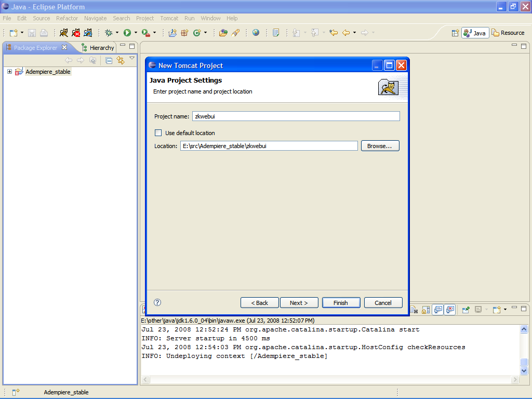The width and height of the screenshot is (532, 399).
Task: Click the Browse... button
Action: [x=380, y=146]
